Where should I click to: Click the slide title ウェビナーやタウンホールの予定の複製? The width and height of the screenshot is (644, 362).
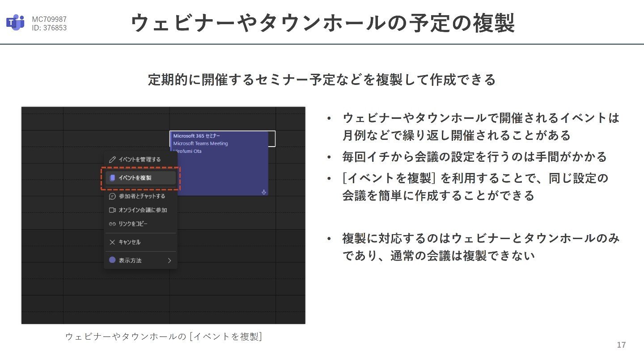[323, 23]
